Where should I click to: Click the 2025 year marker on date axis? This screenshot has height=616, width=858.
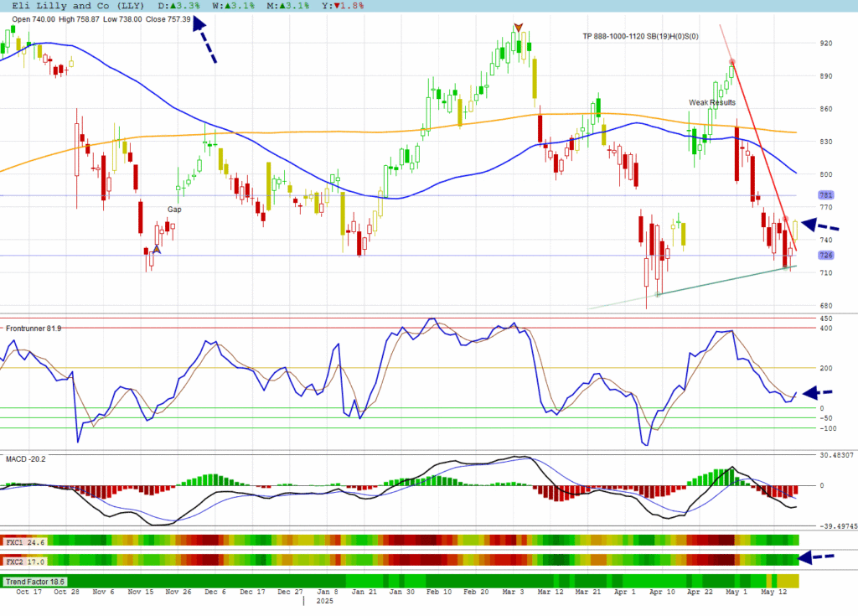coord(324,601)
